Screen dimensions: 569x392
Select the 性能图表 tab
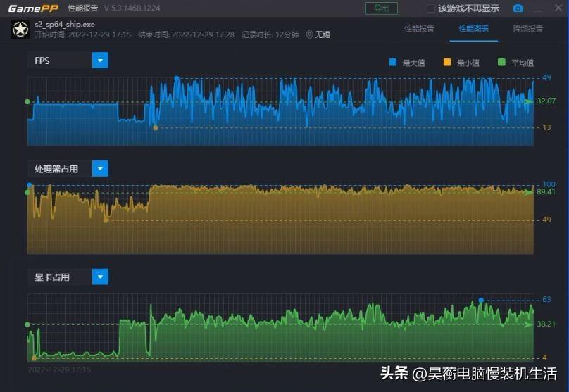pos(473,28)
